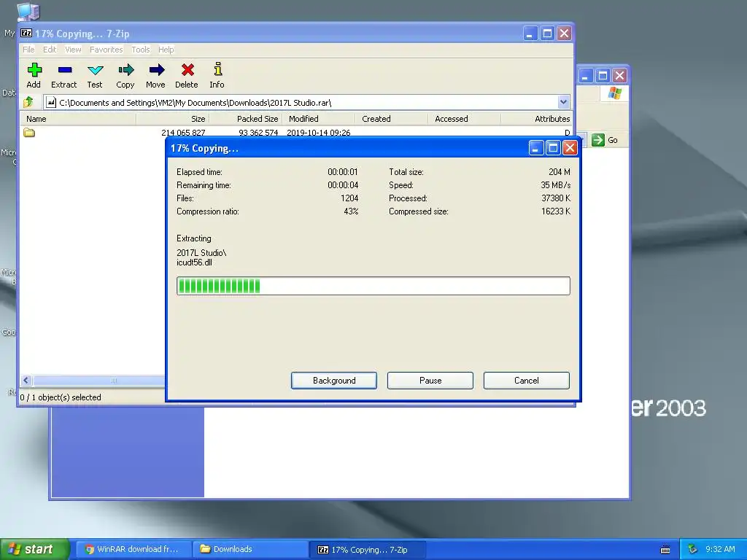Switch to WinRAR download Chrome taskbar item
Screen dimensions: 747x560
(134, 549)
